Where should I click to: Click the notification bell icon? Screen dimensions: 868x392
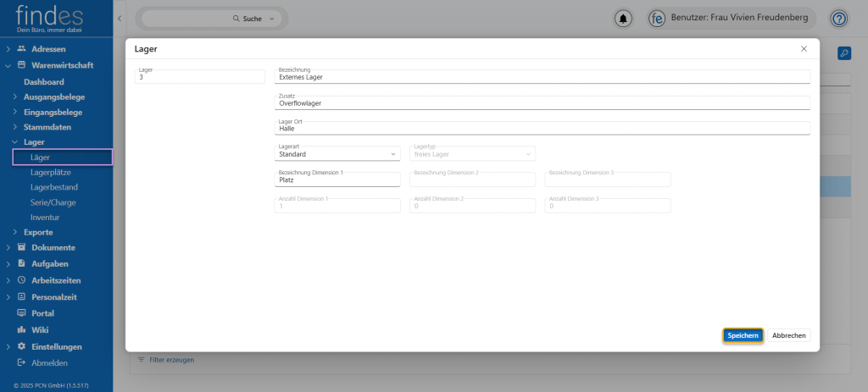[625, 18]
